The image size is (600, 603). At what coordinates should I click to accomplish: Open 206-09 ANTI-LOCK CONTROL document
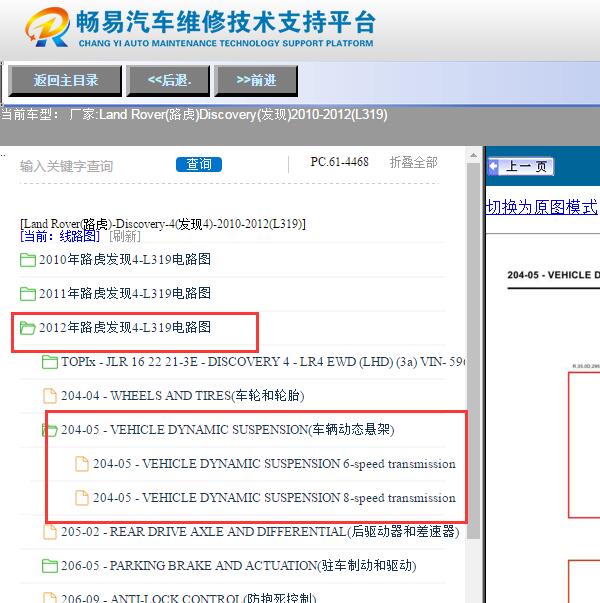coord(188,598)
